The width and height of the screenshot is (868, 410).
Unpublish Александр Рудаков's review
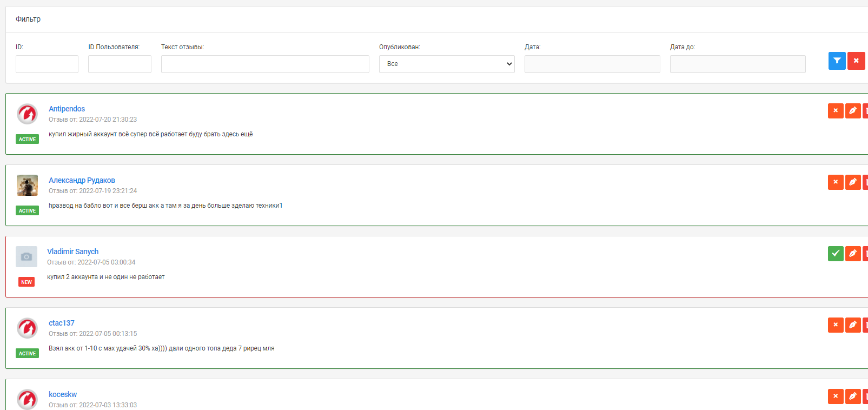(x=836, y=182)
